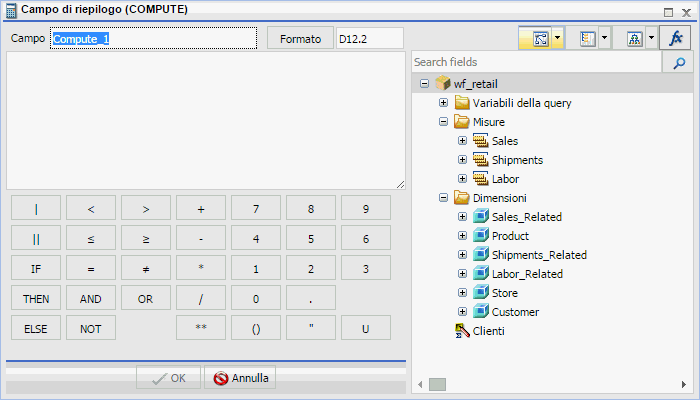Click the U keypad button
This screenshot has height=400, width=700.
[366, 328]
